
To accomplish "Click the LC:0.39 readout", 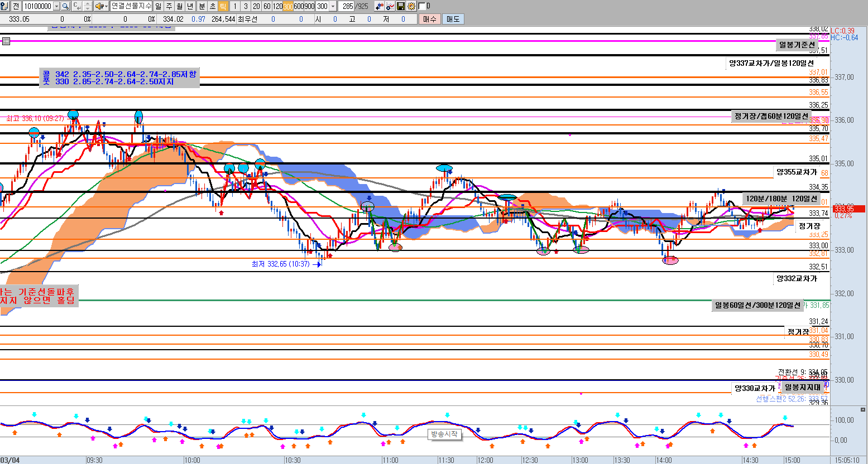I will tap(843, 31).
